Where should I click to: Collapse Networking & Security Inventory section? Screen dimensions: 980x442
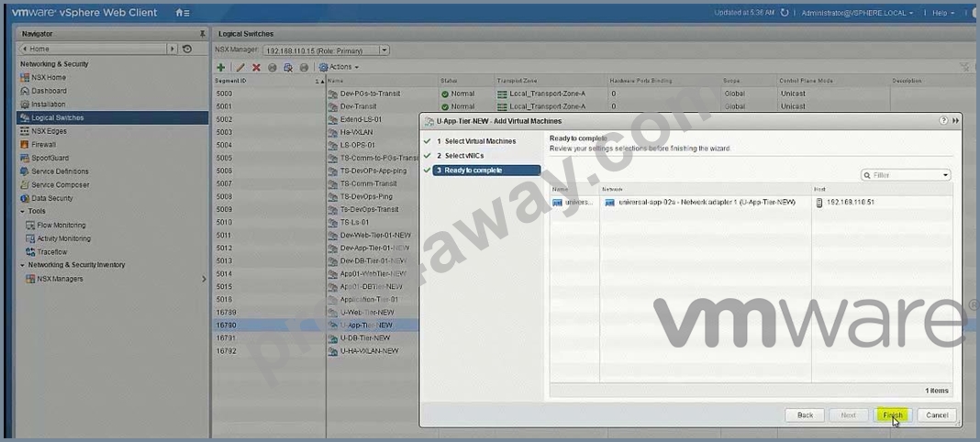[23, 265]
